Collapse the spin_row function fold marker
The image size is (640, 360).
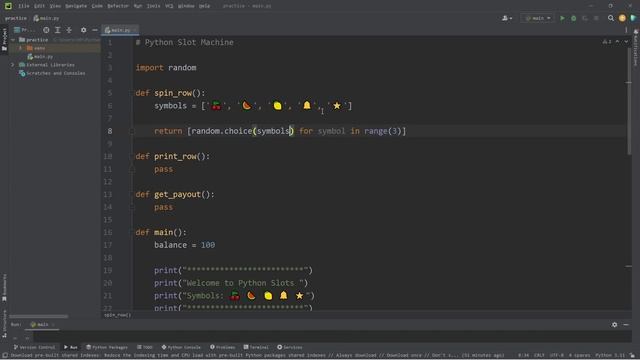point(132,93)
